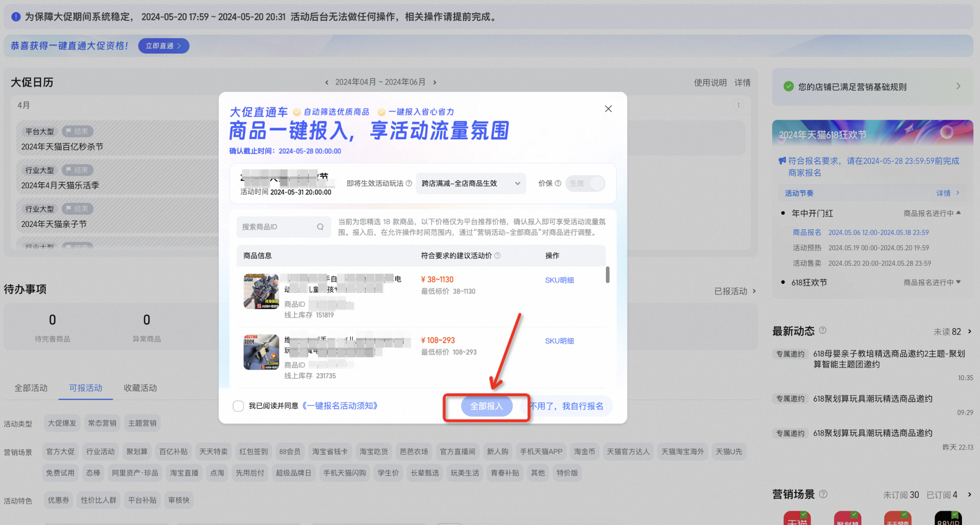Image resolution: width=980 pixels, height=525 pixels.
Task: Click product list scrollbar in dialog
Action: coord(608,275)
